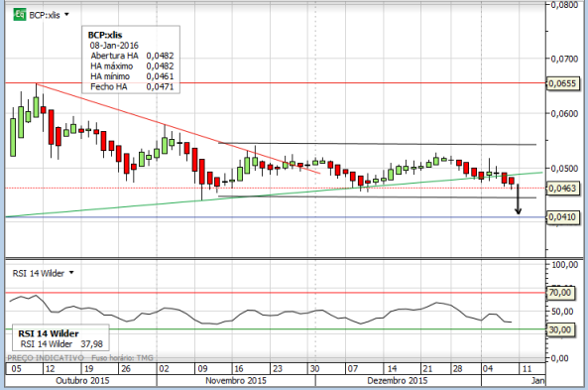Screen dimensions: 588x390
Task: Select the 0,0655 resistance price label
Action: point(562,83)
